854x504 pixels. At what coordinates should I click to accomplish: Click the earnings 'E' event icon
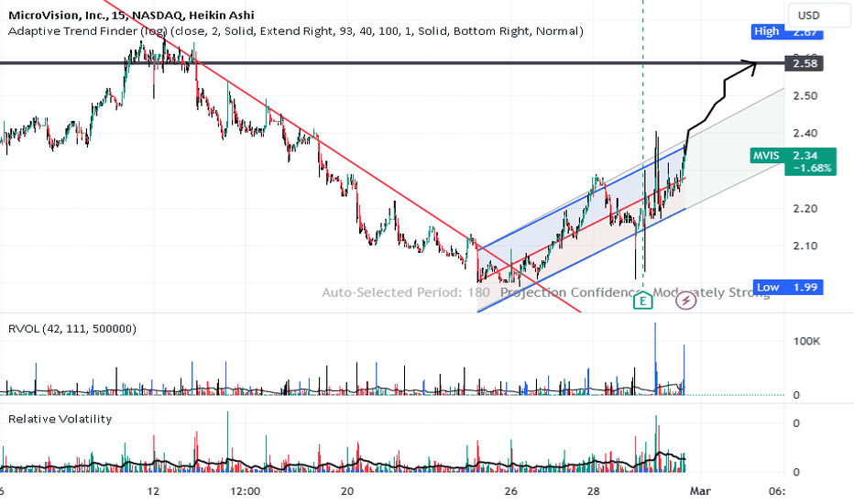pyautogui.click(x=642, y=301)
